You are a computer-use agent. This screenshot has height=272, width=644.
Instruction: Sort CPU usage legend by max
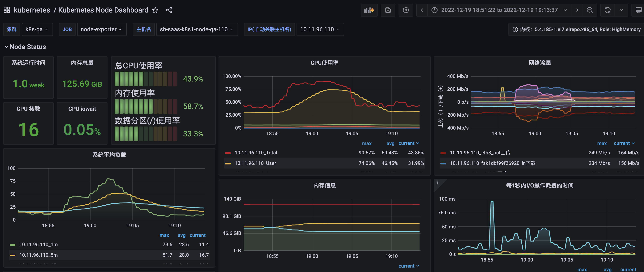tap(367, 143)
